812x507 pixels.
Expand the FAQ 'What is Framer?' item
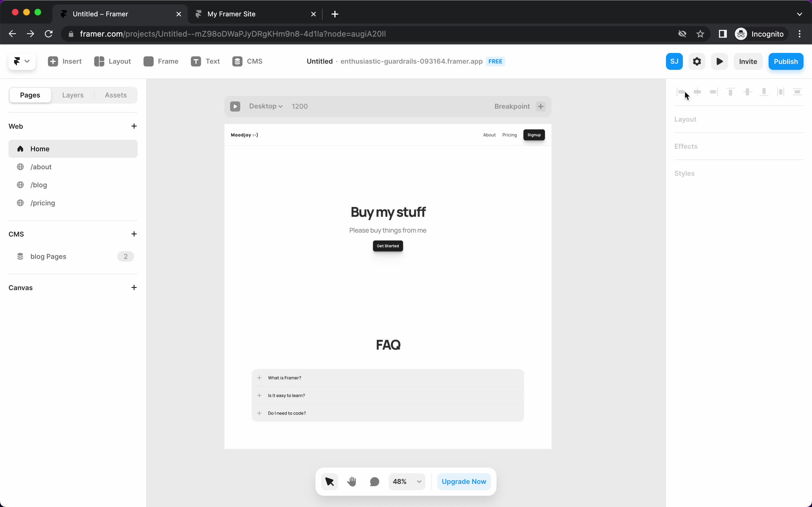[x=259, y=377]
